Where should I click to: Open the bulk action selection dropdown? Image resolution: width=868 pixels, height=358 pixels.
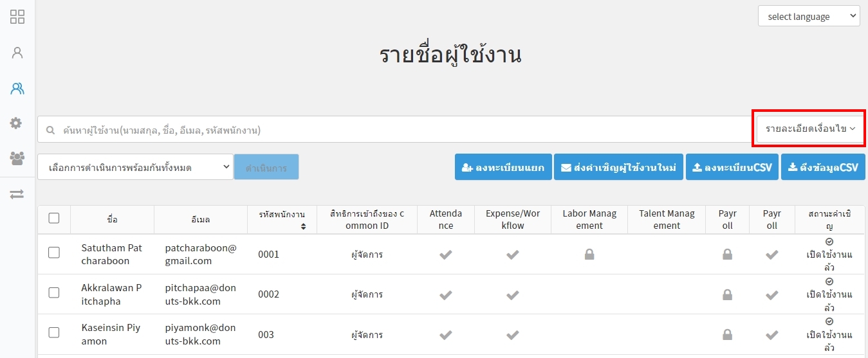click(x=135, y=167)
